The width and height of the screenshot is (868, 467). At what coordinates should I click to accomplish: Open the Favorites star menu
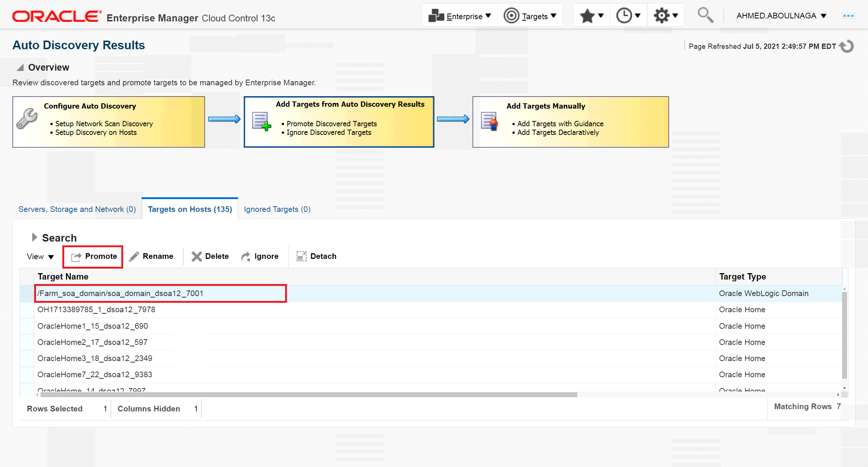[x=591, y=16]
